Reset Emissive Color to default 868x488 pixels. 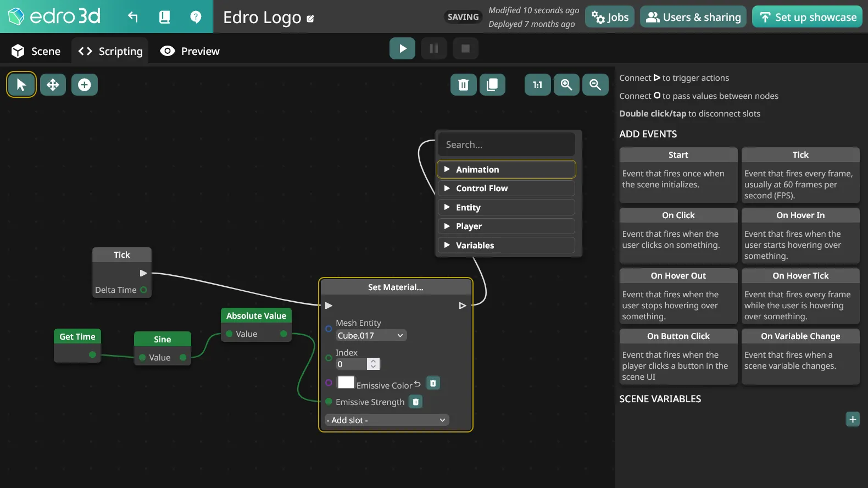pos(418,384)
